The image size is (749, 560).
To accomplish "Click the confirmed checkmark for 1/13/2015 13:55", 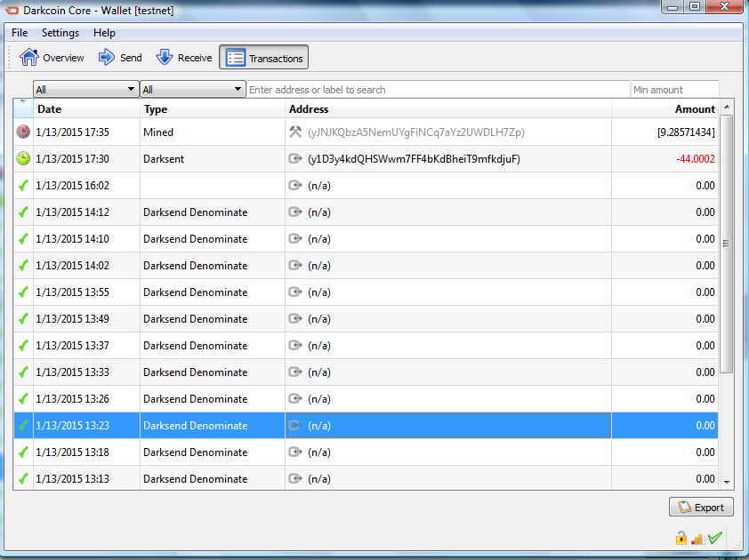I will coord(23,292).
